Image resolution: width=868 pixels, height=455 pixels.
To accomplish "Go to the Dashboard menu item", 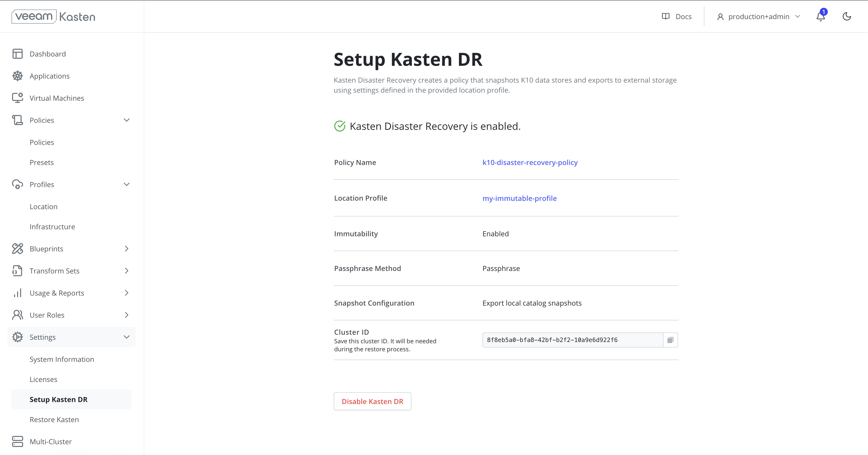I will [48, 54].
